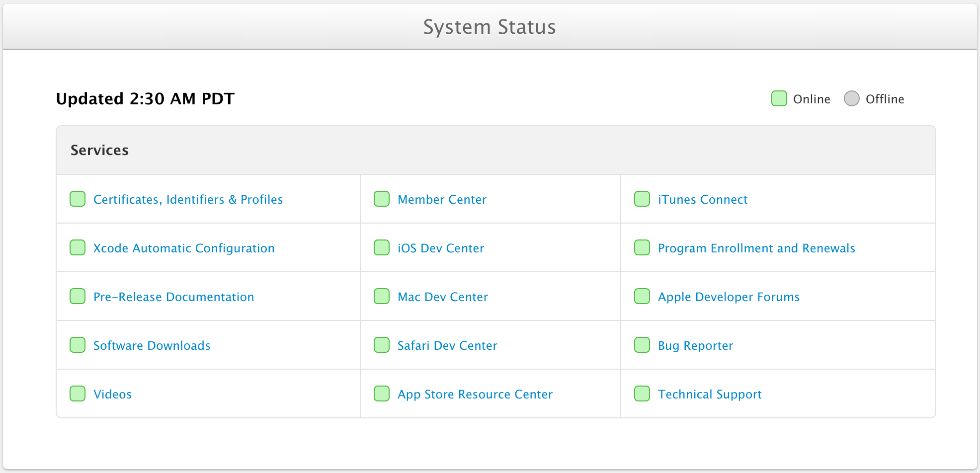Open the Mac Dev Center link
The width and height of the screenshot is (980, 473).
443,297
